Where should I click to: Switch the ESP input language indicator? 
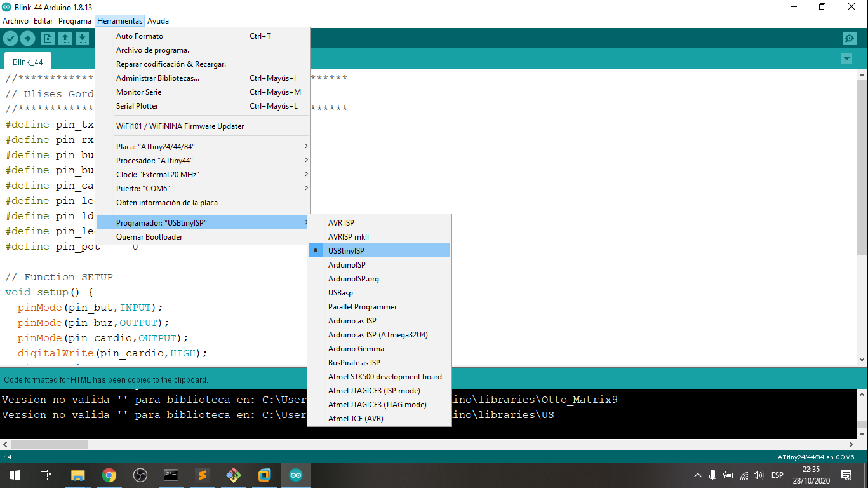pos(777,475)
